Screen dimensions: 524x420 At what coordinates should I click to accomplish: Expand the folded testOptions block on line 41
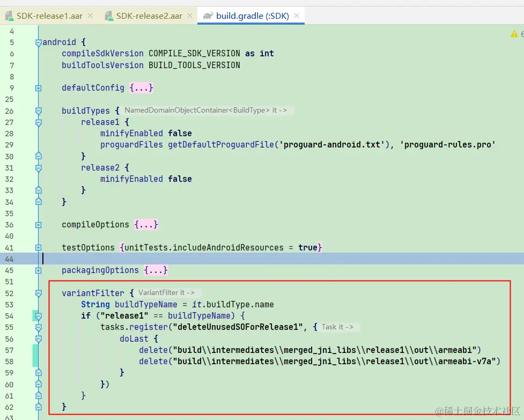(x=39, y=248)
